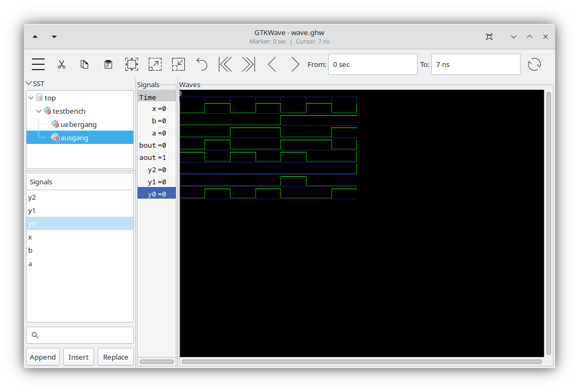579x392 pixels.
Task: Click the Replace button
Action: [x=115, y=356]
